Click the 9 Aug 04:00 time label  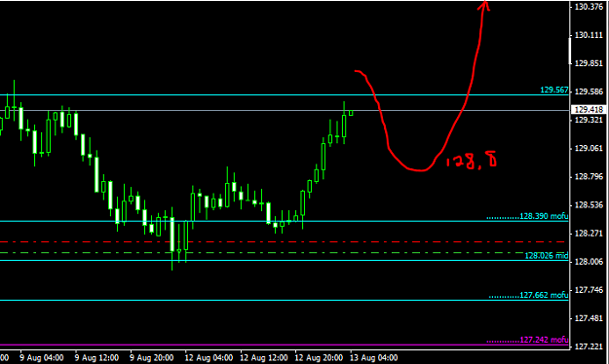pos(42,357)
